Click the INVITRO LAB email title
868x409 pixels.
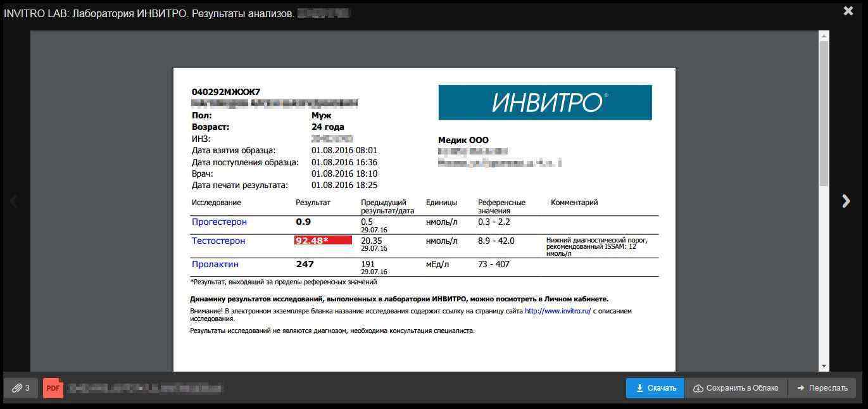(x=149, y=13)
